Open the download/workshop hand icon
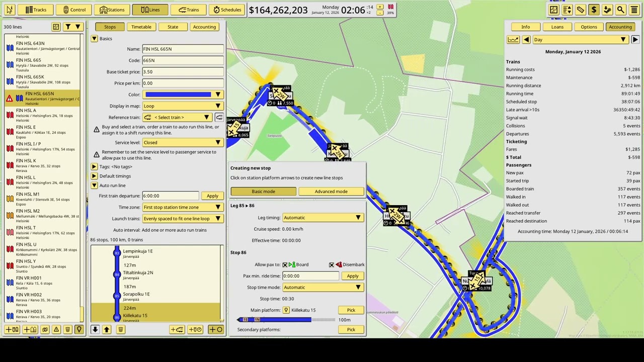This screenshot has height=362, width=644. point(607,10)
